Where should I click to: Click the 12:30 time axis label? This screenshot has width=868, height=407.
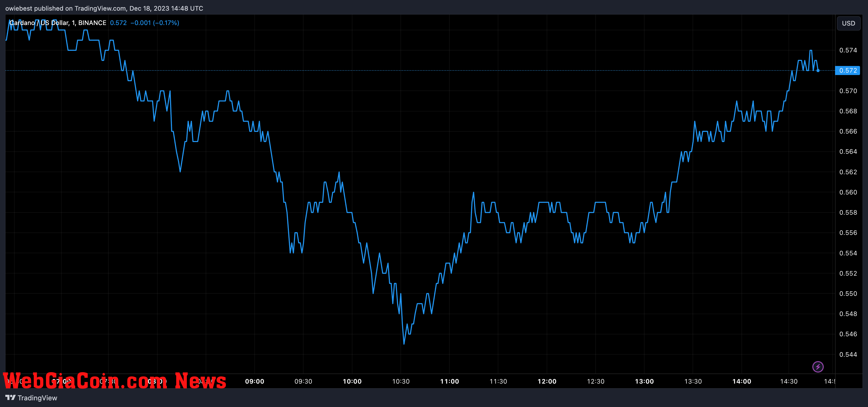pyautogui.click(x=595, y=381)
